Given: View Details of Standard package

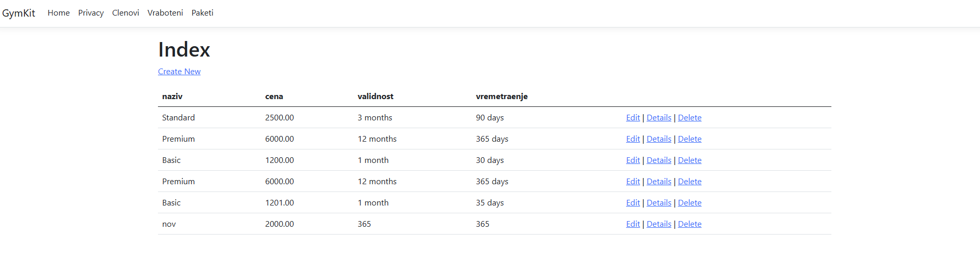Looking at the screenshot, I should [x=659, y=118].
